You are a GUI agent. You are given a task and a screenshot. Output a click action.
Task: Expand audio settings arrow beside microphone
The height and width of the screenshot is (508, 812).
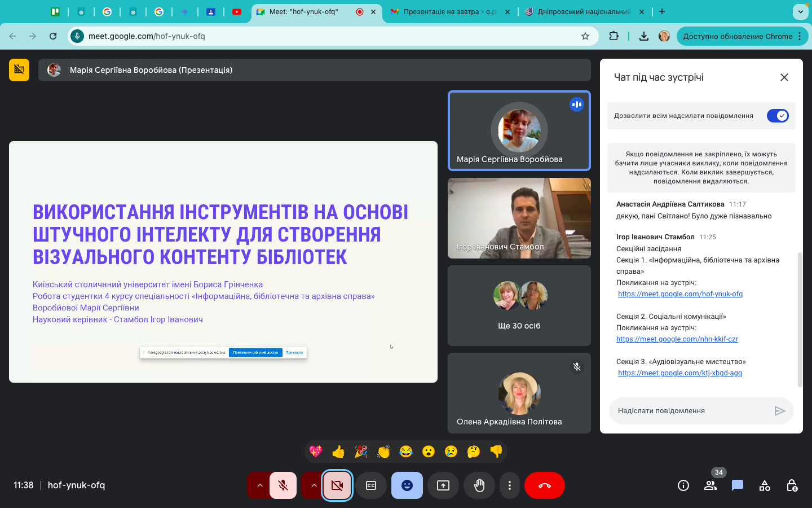259,485
